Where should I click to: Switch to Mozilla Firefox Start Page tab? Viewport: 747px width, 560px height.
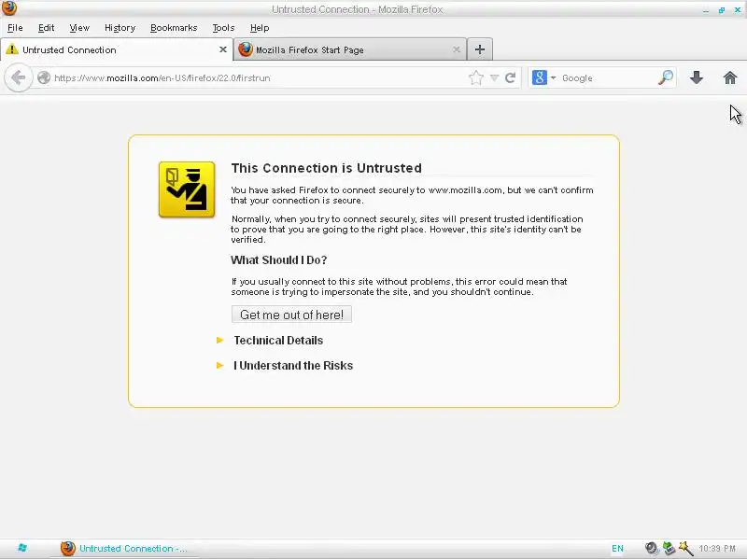tap(349, 49)
